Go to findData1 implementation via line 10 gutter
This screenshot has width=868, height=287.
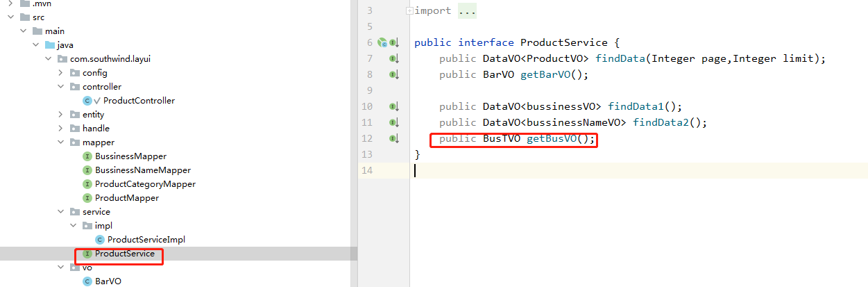(x=393, y=107)
